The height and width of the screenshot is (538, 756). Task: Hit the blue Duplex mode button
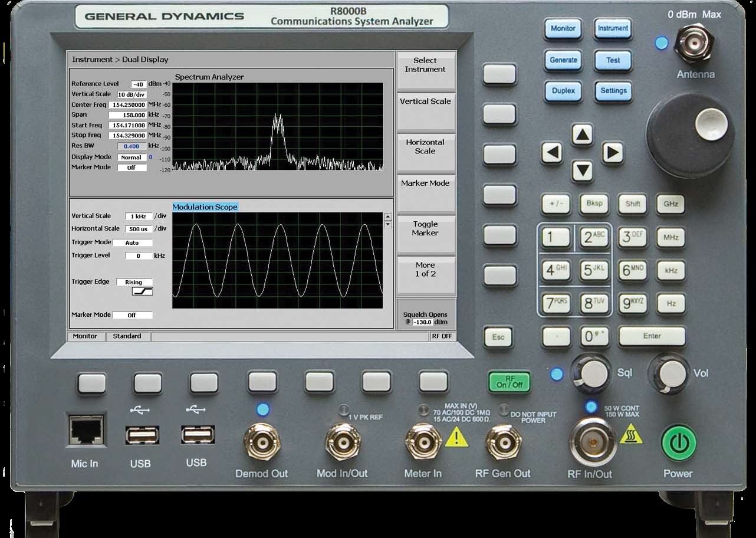click(563, 91)
